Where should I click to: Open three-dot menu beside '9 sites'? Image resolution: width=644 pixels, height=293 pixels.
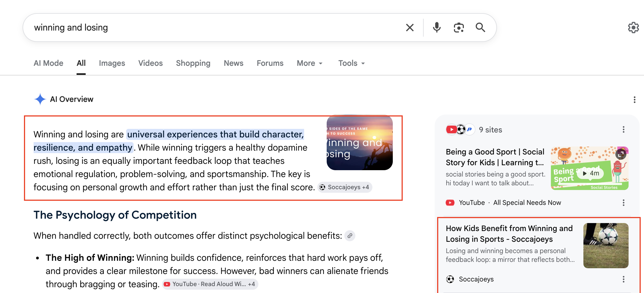623,129
